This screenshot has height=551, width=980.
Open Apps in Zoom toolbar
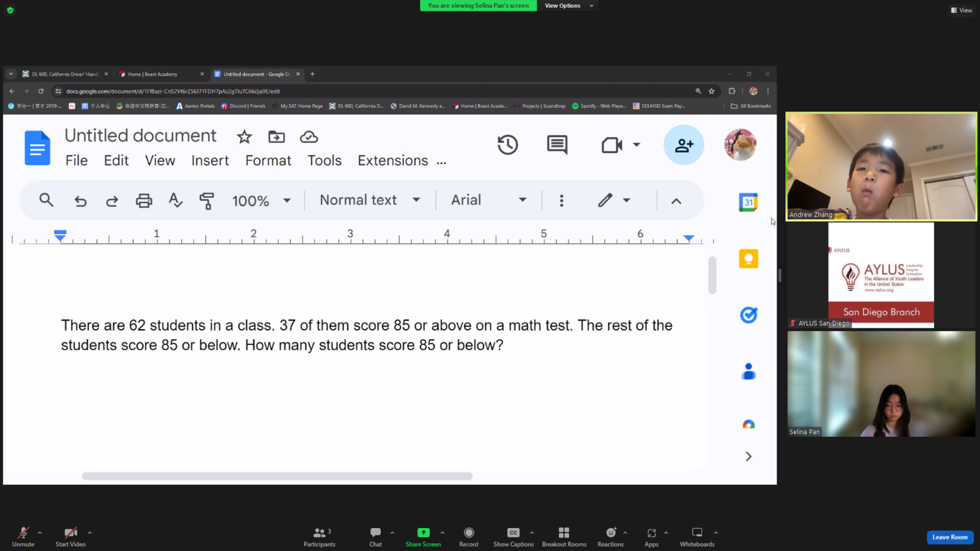click(651, 536)
